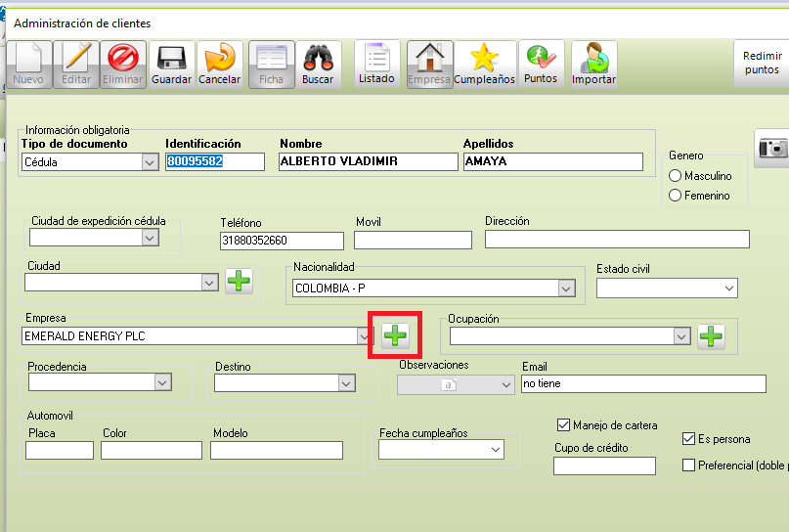Click the Cumpleaños star icon
Viewport: 789px width, 532px height.
point(484,59)
